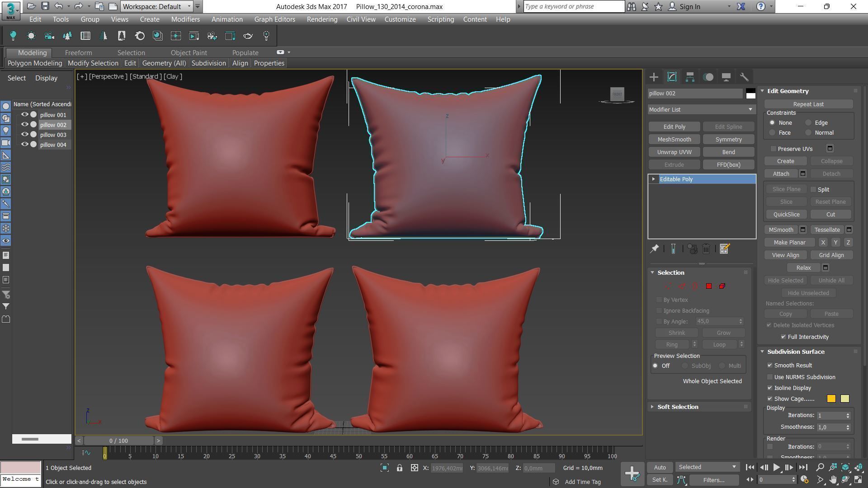Viewport: 868px width, 488px height.
Task: Select the Face constraint radio button
Action: coord(772,133)
